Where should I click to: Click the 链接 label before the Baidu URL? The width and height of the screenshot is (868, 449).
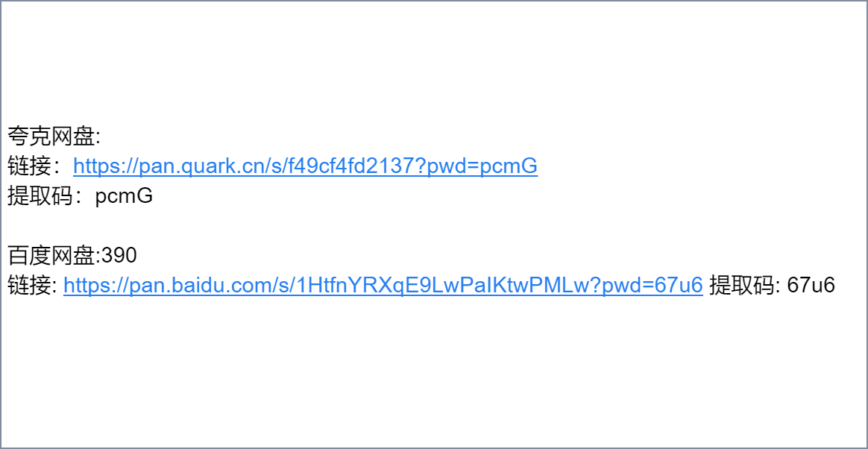(29, 286)
